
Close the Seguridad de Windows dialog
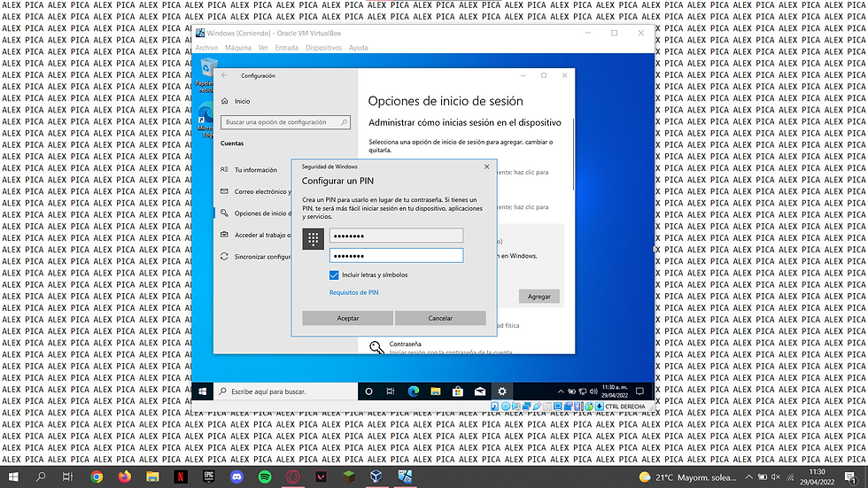(x=486, y=167)
